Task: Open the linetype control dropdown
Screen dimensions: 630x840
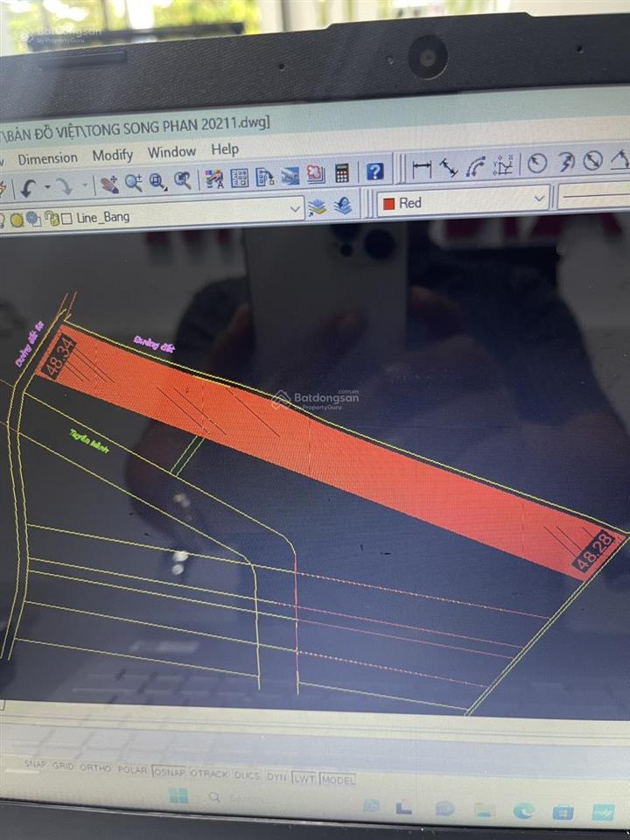Action: point(593,196)
